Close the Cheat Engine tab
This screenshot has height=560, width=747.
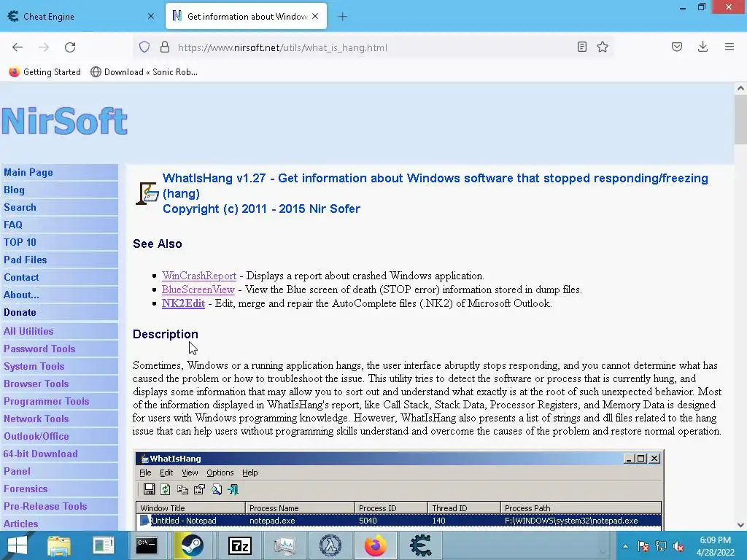(151, 16)
